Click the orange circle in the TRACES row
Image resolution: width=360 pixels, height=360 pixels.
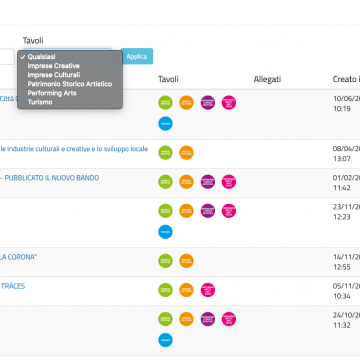click(x=186, y=290)
